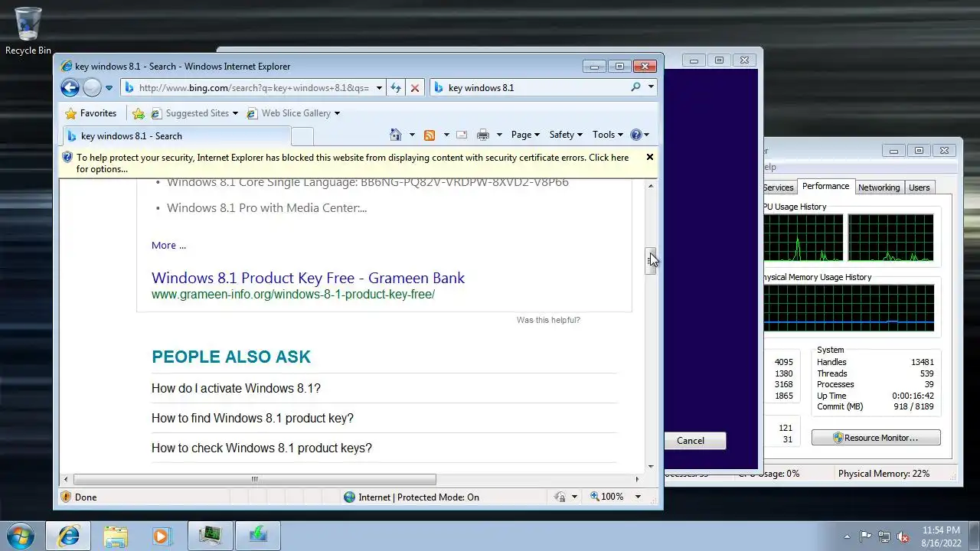Click the zoom level magnifier icon
Viewport: 980px width, 551px height.
click(595, 497)
